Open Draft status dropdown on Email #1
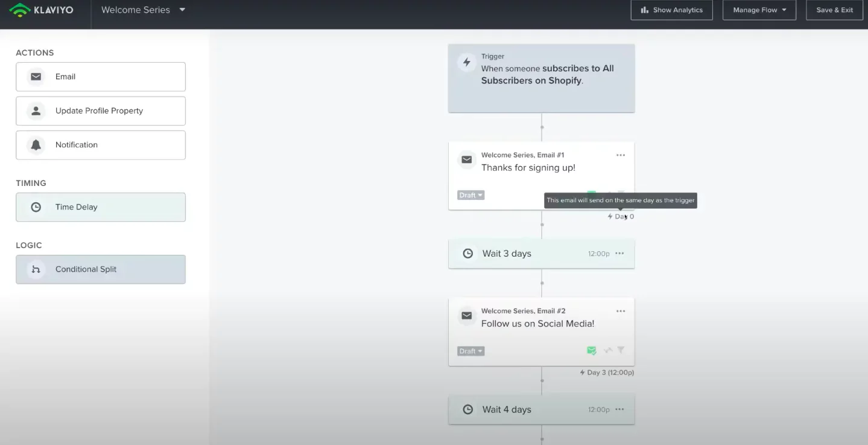The image size is (868, 445). tap(471, 195)
